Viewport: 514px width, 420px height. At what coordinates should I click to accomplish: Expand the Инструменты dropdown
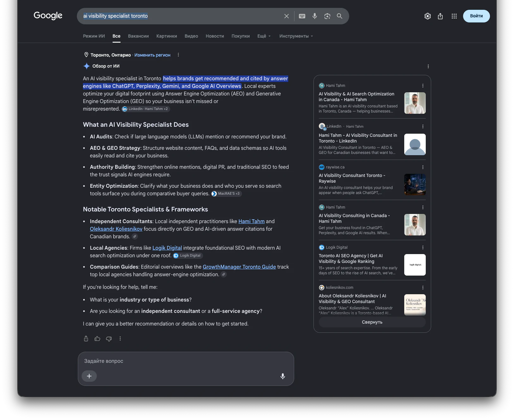click(296, 36)
